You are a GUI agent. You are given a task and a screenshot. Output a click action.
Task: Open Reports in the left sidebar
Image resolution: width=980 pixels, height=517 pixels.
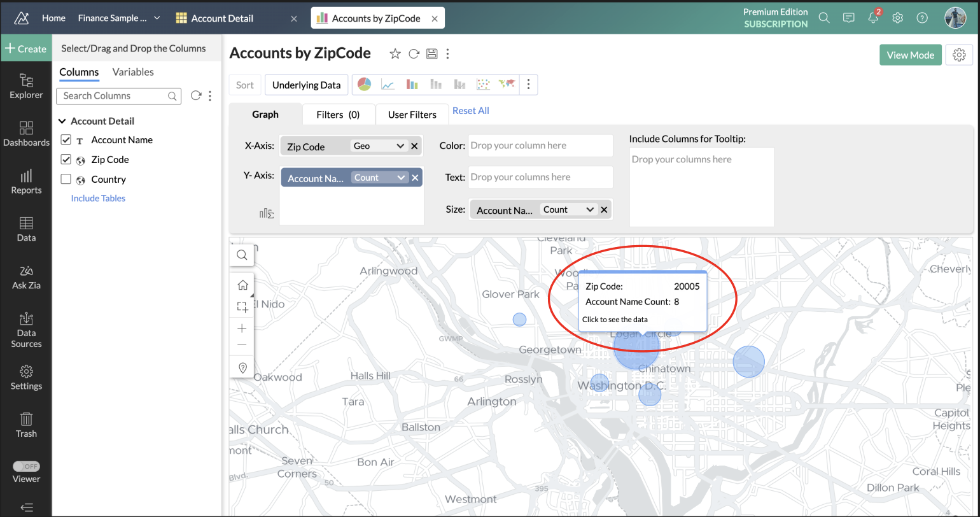[26, 181]
